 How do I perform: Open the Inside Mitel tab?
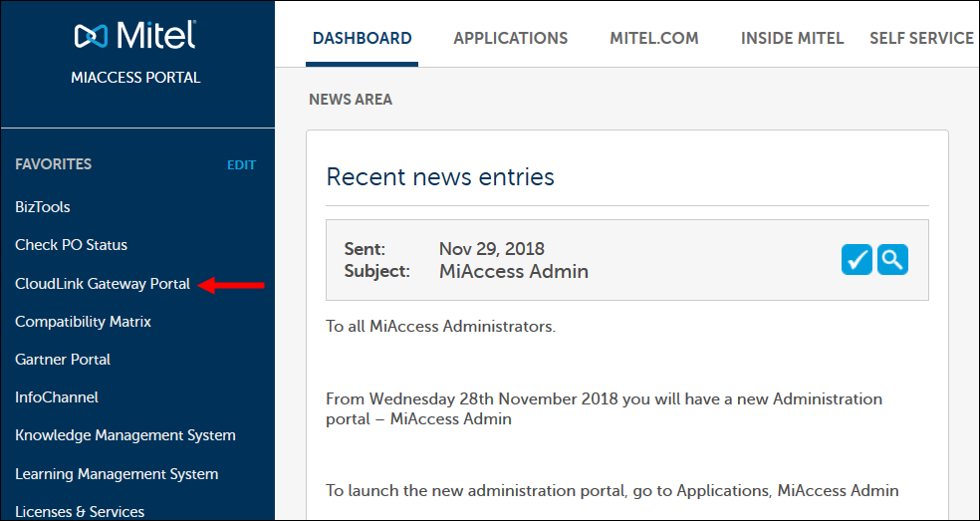tap(792, 39)
